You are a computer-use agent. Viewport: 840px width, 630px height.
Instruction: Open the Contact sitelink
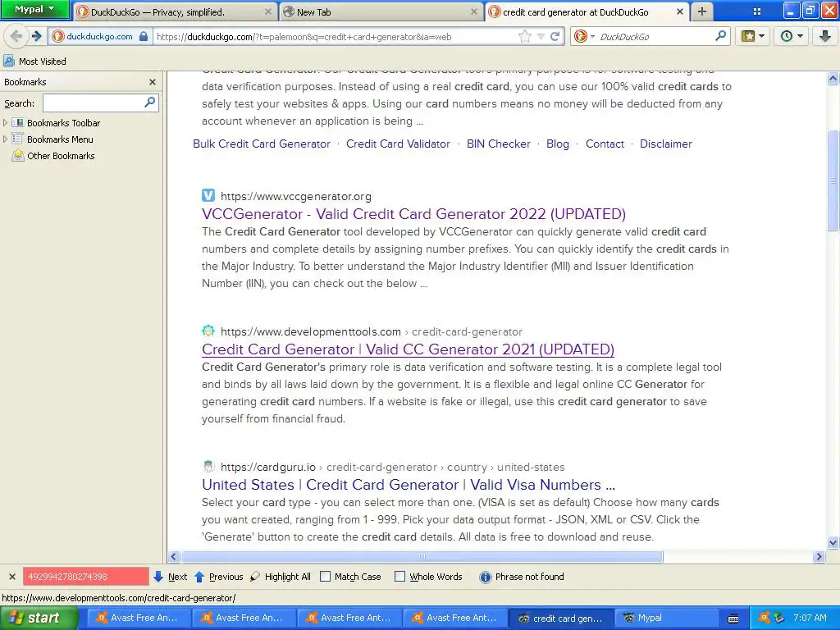coord(605,144)
